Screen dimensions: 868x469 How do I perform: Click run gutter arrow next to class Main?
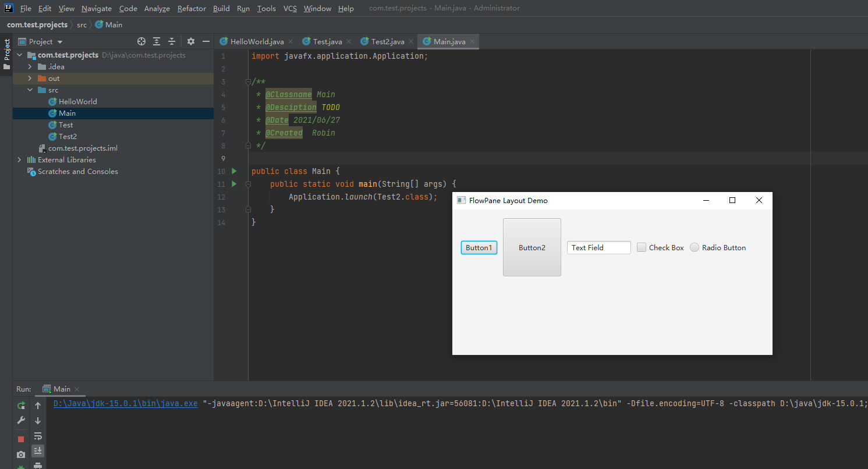pos(234,171)
